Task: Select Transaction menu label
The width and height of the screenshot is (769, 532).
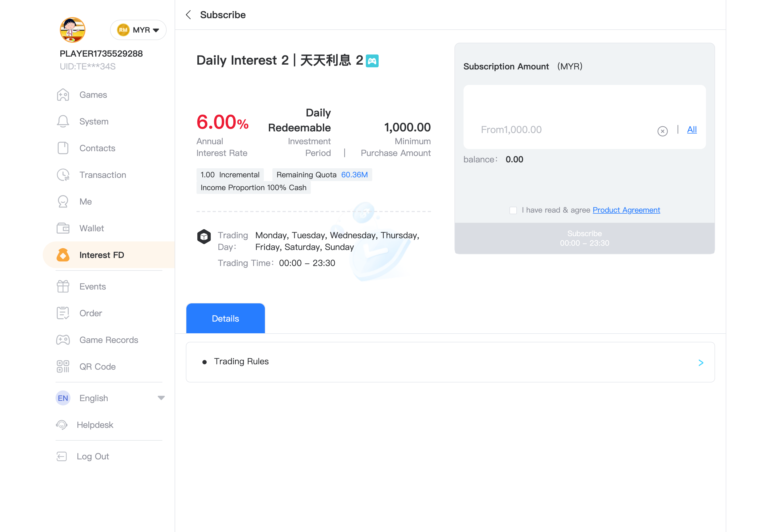Action: coord(103,175)
